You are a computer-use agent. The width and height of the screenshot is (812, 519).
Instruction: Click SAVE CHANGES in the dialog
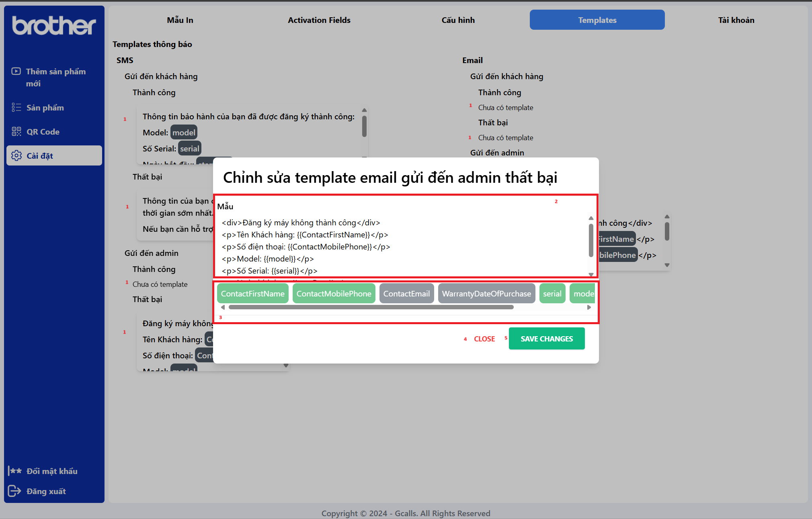[x=547, y=338]
